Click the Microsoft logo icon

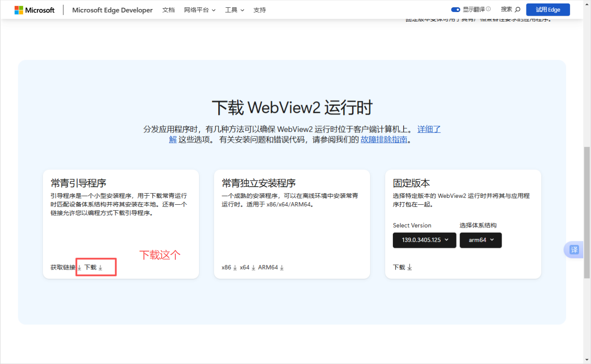(19, 10)
